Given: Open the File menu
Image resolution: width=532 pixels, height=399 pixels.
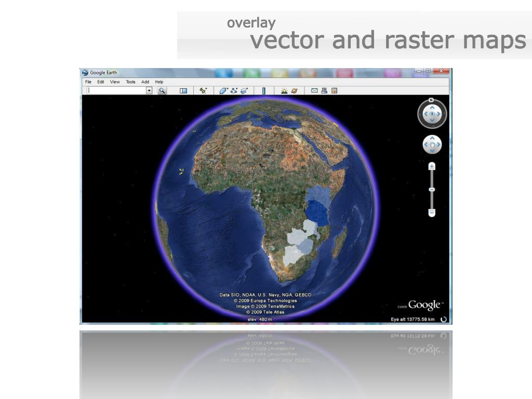Looking at the screenshot, I should [88, 82].
